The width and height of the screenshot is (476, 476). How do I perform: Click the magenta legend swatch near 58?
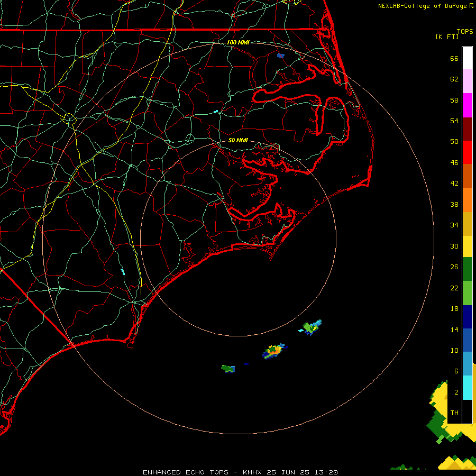467,105
